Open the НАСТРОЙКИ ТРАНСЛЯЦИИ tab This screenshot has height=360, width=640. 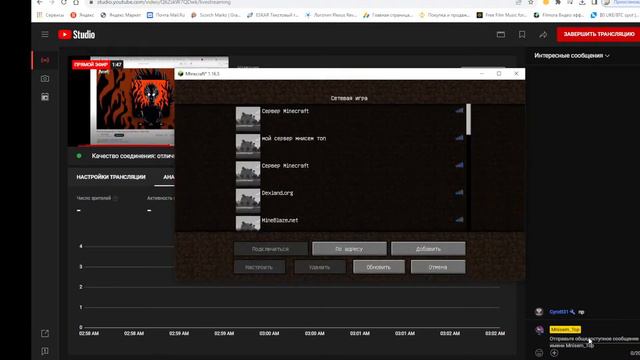111,177
